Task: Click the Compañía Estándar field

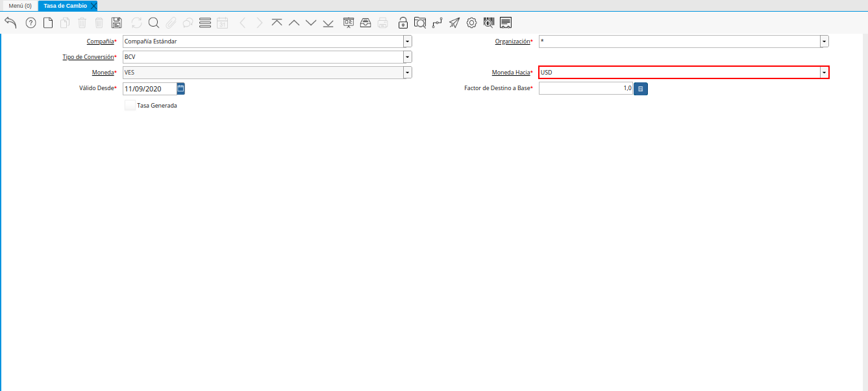Action: click(x=263, y=41)
